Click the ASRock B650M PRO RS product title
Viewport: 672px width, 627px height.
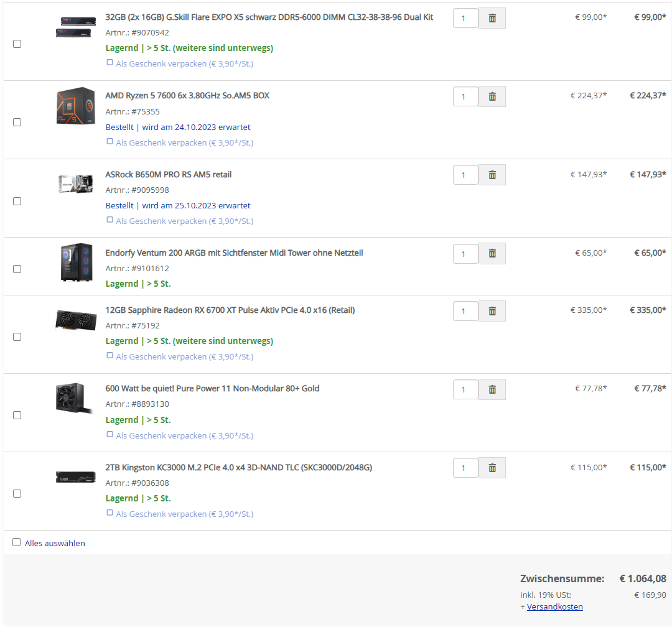(169, 174)
